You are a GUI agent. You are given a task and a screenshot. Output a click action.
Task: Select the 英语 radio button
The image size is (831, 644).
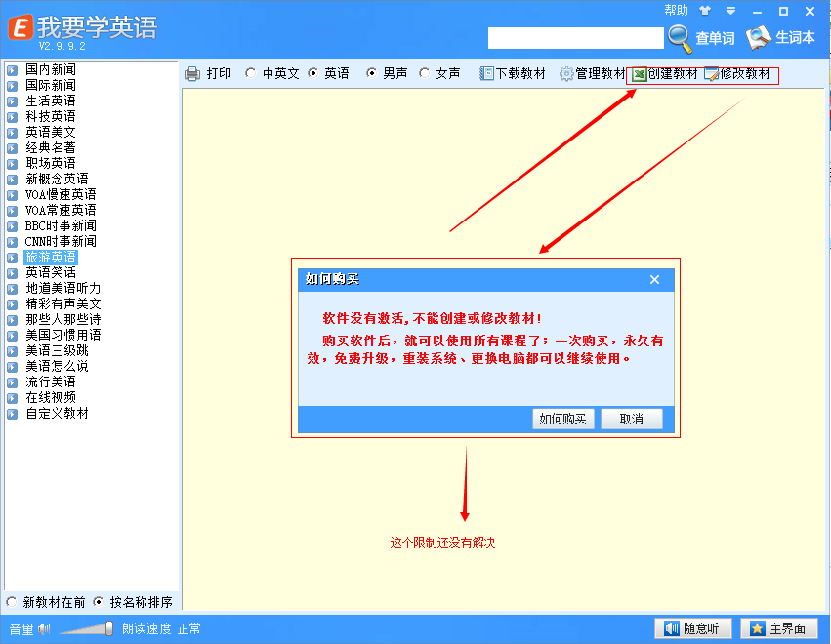[313, 73]
